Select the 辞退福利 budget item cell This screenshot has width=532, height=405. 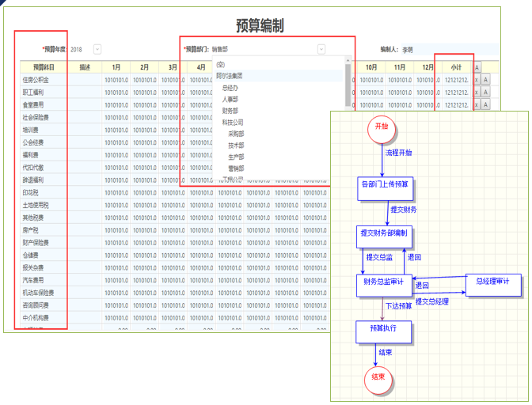[44, 180]
